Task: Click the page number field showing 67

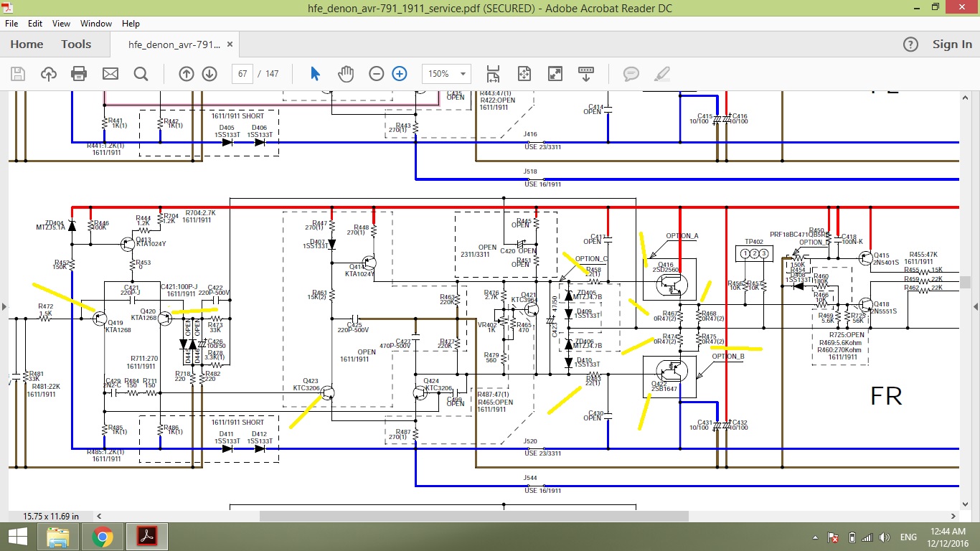Action: [x=242, y=74]
